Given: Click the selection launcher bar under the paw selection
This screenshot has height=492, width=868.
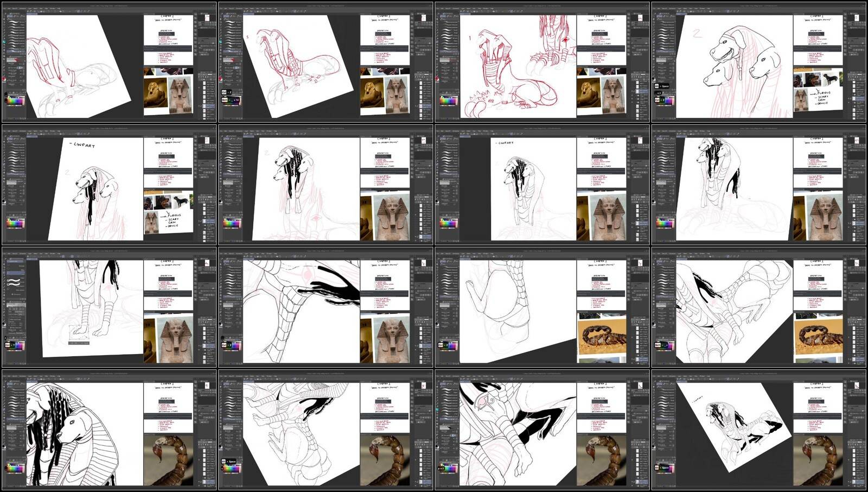Looking at the screenshot, I should [x=79, y=343].
